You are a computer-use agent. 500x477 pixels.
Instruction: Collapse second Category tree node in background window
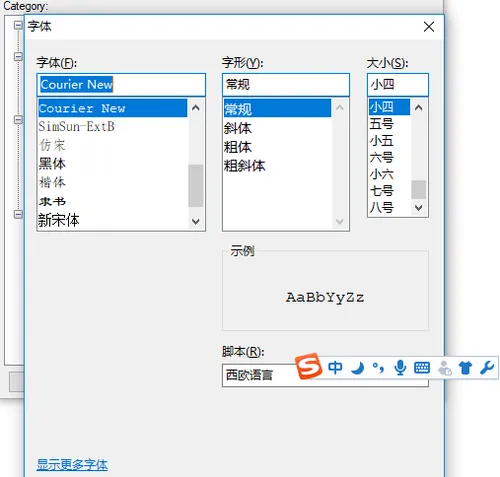click(18, 56)
